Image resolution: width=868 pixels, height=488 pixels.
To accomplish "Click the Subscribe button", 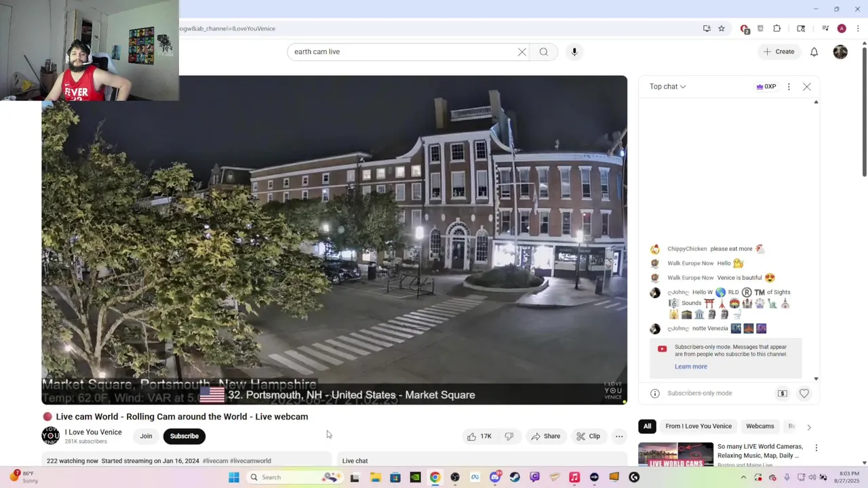I will (x=184, y=436).
